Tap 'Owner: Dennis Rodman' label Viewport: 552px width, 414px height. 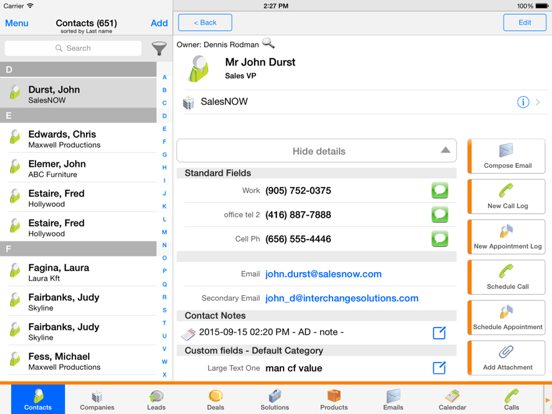pyautogui.click(x=218, y=45)
